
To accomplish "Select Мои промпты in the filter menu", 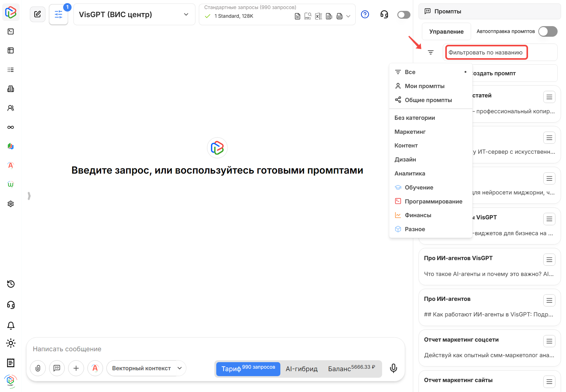I will (425, 86).
